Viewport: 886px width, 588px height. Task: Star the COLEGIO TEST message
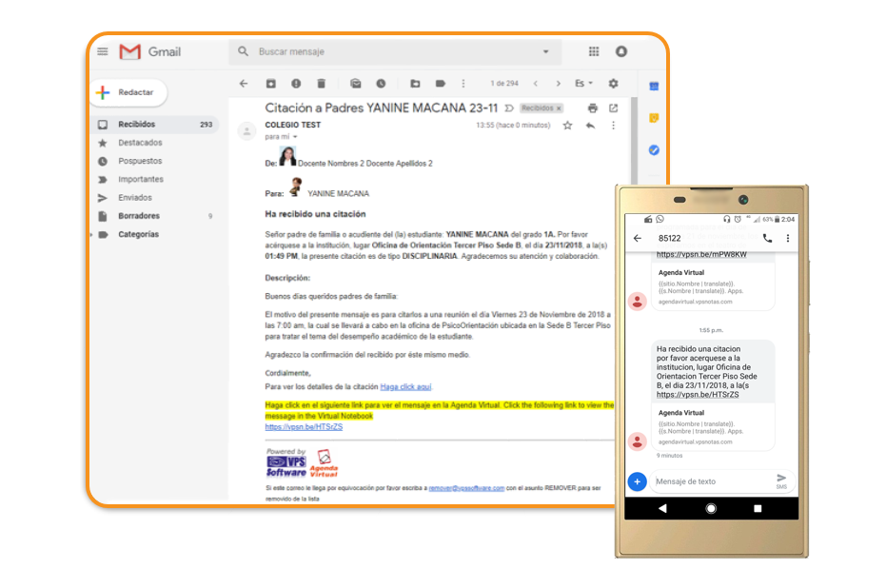pos(567,126)
